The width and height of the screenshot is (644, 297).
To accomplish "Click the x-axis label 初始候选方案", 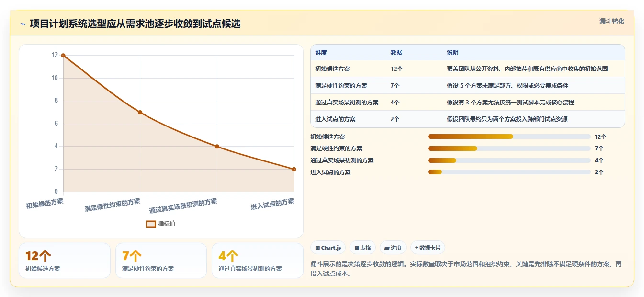I will (x=45, y=204).
